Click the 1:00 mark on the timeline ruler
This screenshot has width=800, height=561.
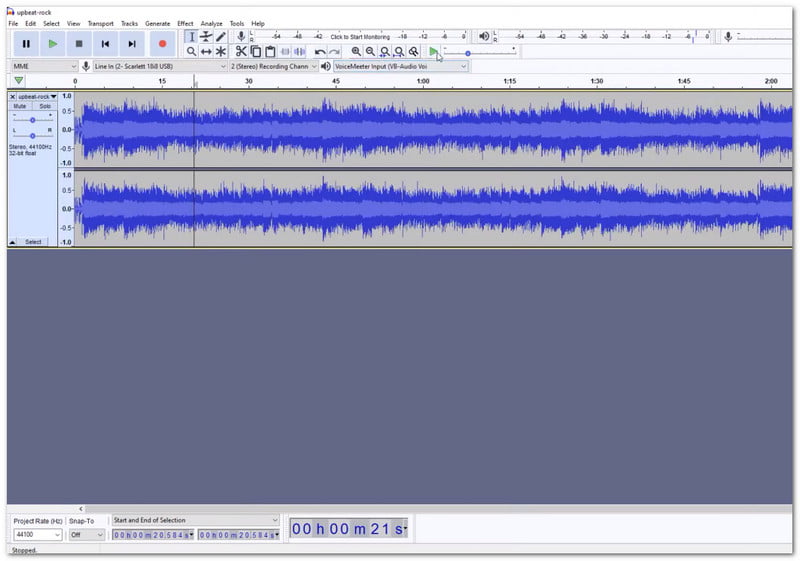pyautogui.click(x=423, y=81)
